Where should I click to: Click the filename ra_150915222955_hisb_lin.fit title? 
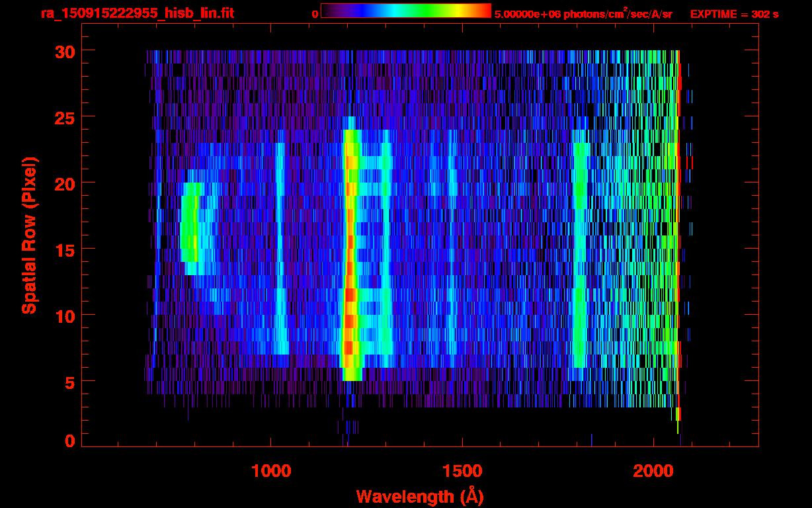137,13
